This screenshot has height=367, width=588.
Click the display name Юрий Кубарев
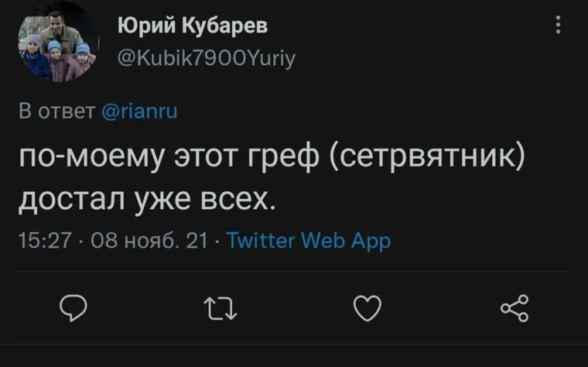pyautogui.click(x=193, y=26)
